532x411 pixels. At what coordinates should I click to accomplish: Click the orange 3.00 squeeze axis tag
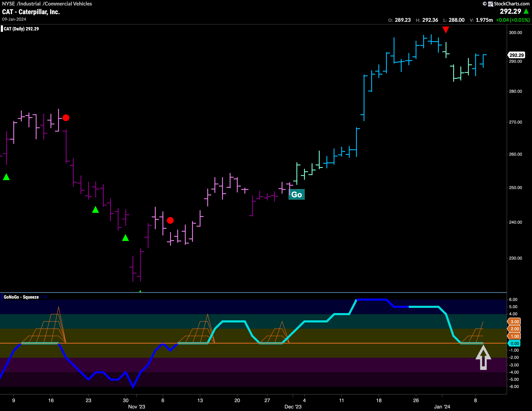(514, 322)
